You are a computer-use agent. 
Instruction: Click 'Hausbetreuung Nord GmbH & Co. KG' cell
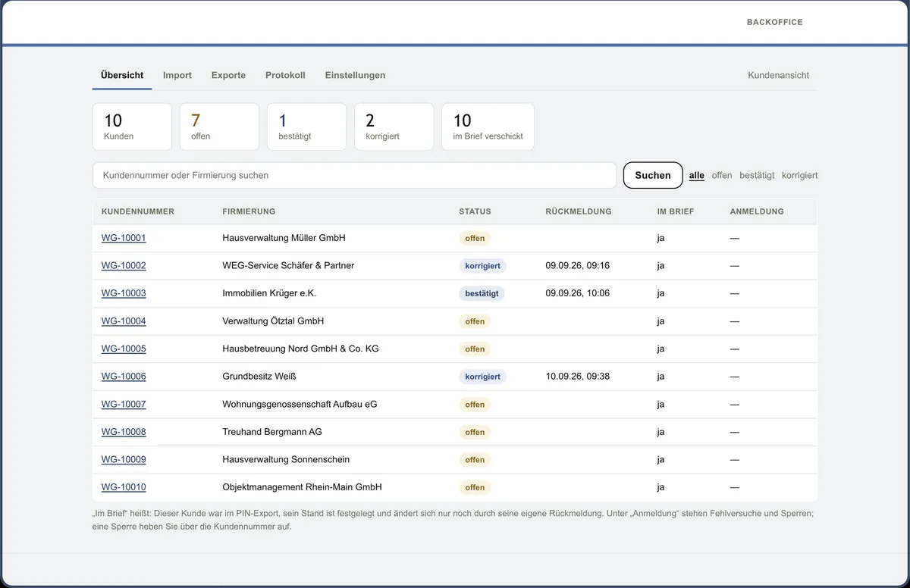coord(300,349)
